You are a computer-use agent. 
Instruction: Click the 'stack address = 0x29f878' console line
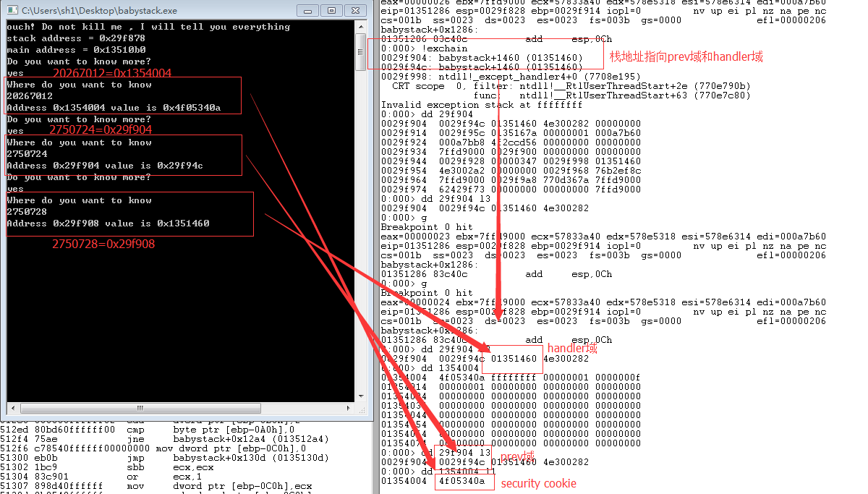point(75,38)
